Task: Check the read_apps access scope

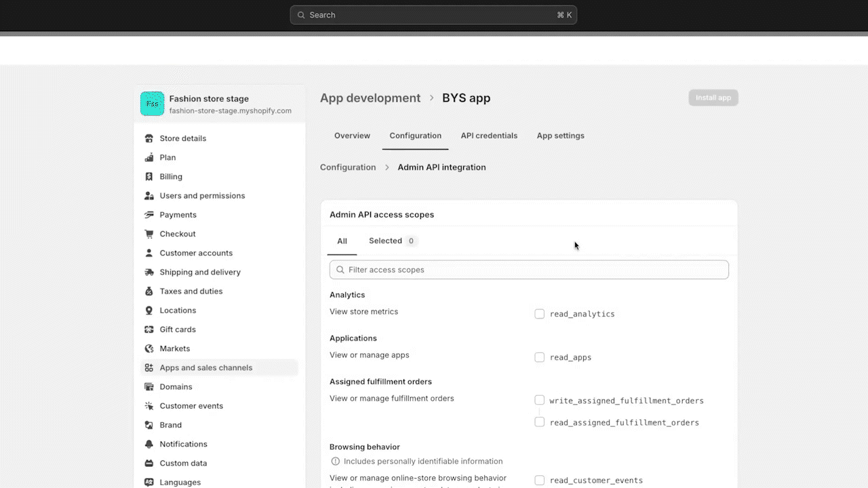Action: point(540,357)
